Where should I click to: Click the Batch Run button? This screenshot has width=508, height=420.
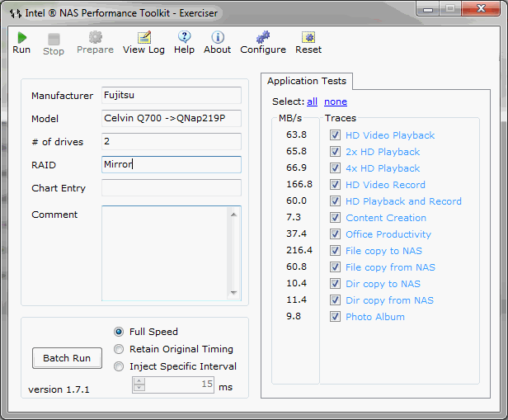pos(67,358)
